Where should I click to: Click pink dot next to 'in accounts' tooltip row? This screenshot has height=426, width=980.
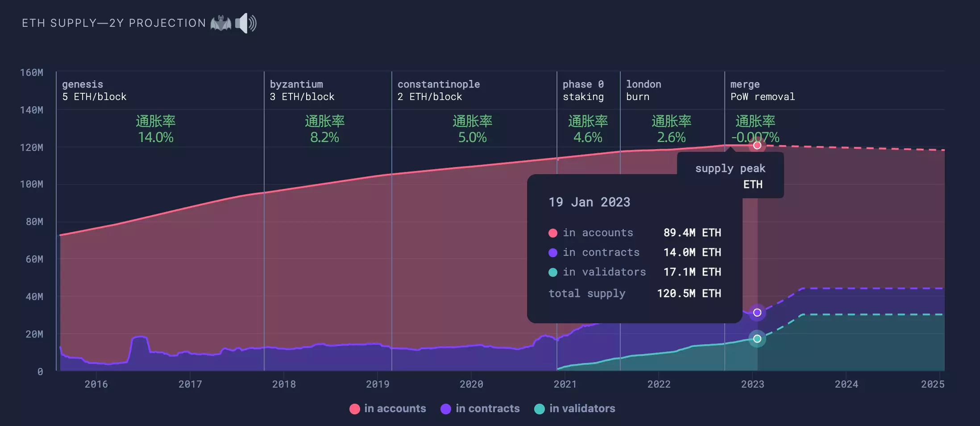pos(552,233)
